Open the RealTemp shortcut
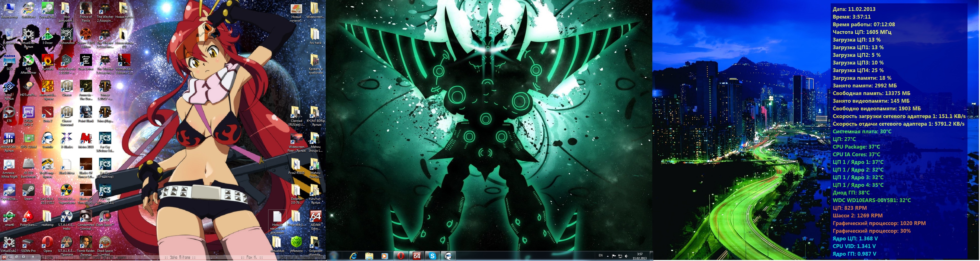 point(47,168)
